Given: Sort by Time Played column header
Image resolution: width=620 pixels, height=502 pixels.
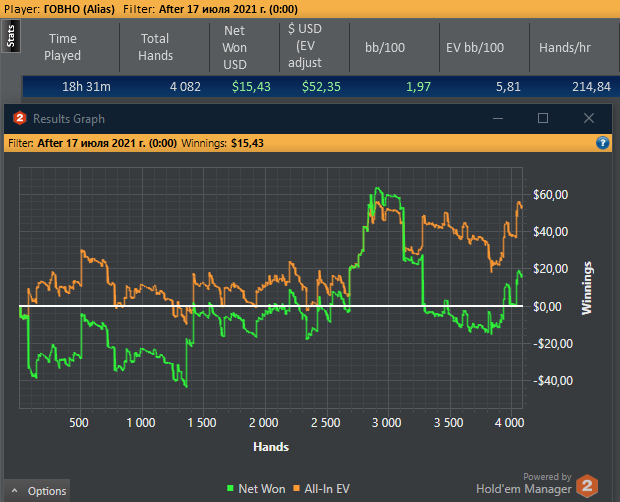Looking at the screenshot, I should coord(62,47).
